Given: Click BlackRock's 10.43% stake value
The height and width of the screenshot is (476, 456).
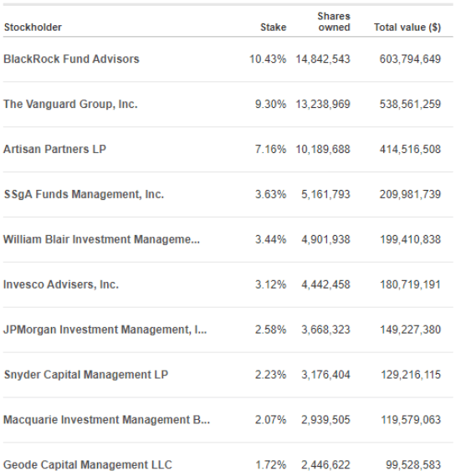Looking at the screenshot, I should point(268,59).
